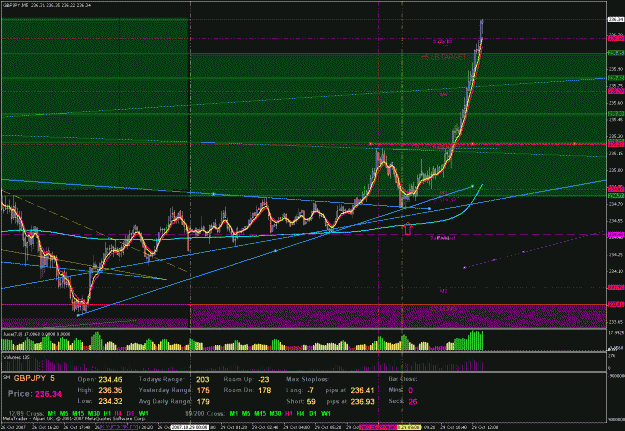Click M1 in the 12/89 Cross row
Screen dimensions: 625x431
point(52,414)
